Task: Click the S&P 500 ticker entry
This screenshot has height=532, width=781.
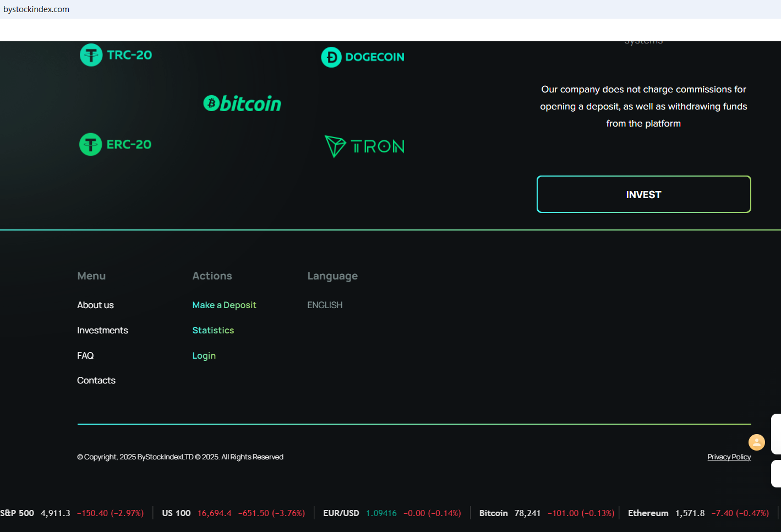Action: coord(73,513)
